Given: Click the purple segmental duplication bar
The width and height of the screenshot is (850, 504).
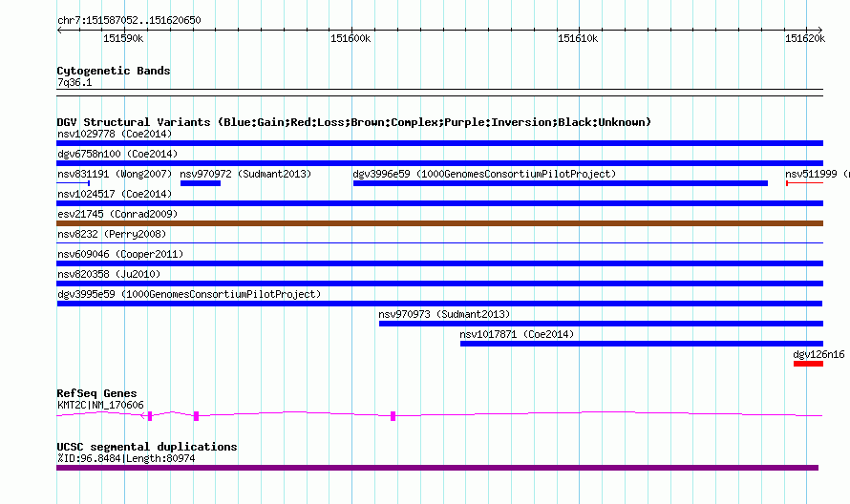Looking at the screenshot, I should click(437, 468).
